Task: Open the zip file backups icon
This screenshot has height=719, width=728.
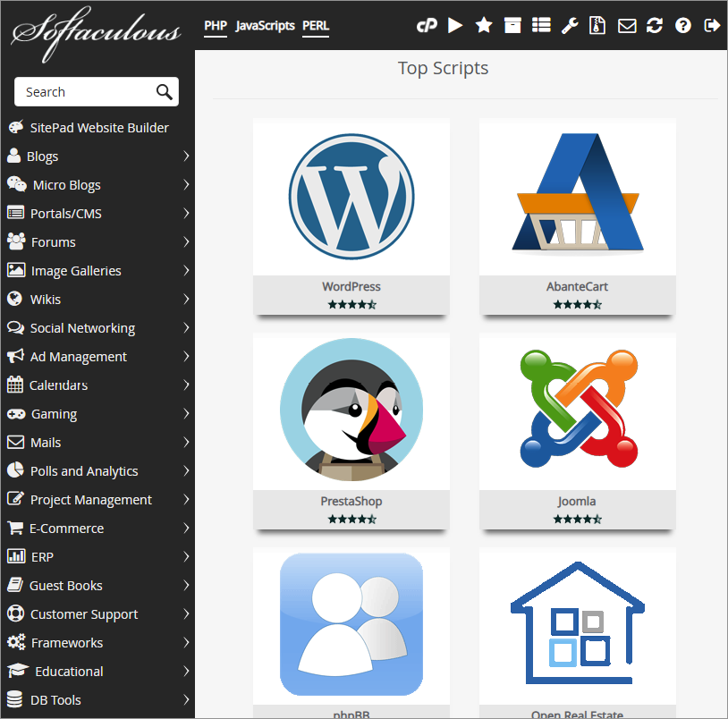Action: [597, 26]
